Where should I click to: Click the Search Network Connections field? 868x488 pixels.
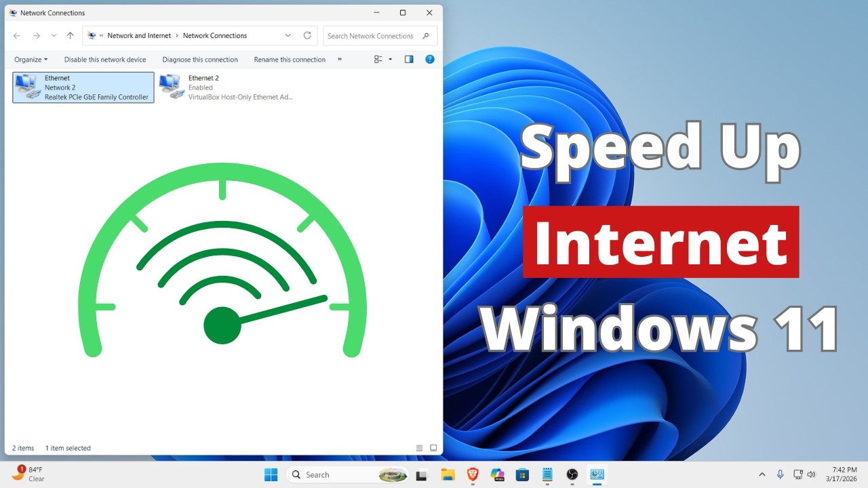(380, 36)
